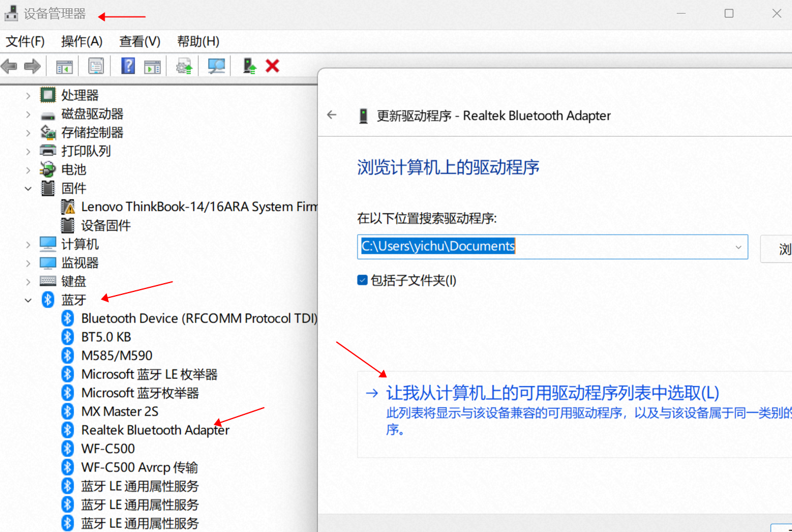Screen dimensions: 792x532
Task: Toggle the 包括子文件夹 checkbox
Action: [x=362, y=280]
